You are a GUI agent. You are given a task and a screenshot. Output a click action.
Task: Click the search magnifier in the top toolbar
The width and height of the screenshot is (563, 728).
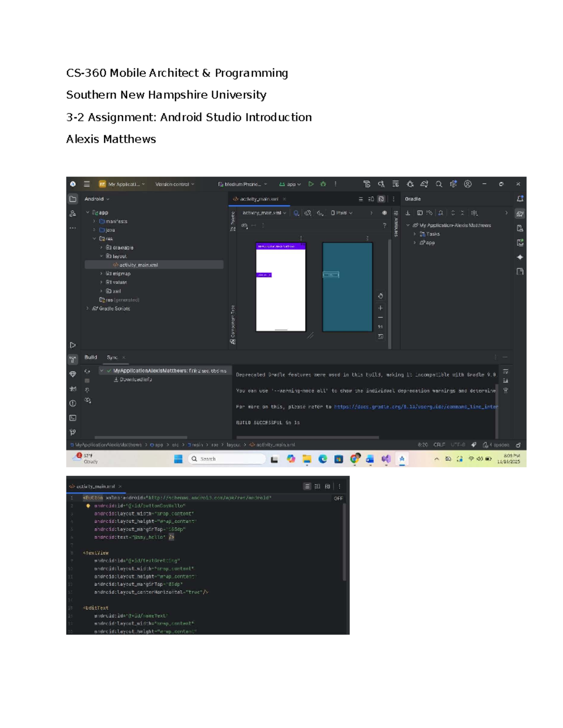coord(439,184)
